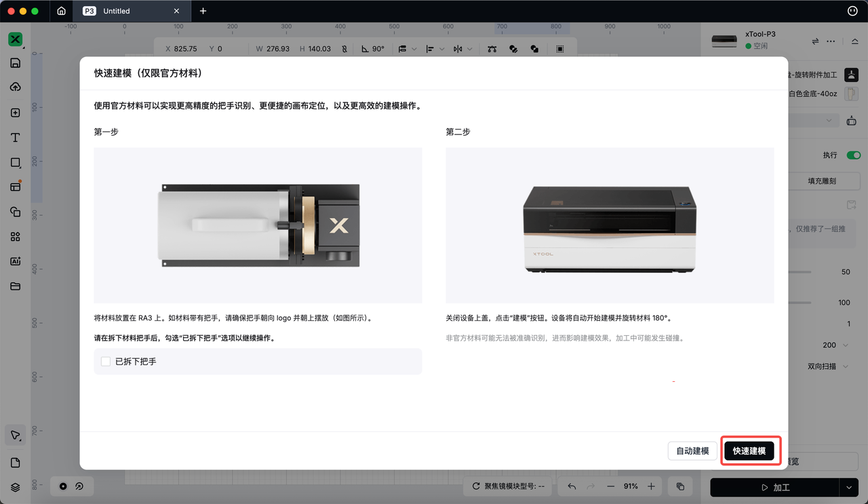Screen dimensions: 868x504
Task: Click the Save file icon
Action: coord(15,63)
